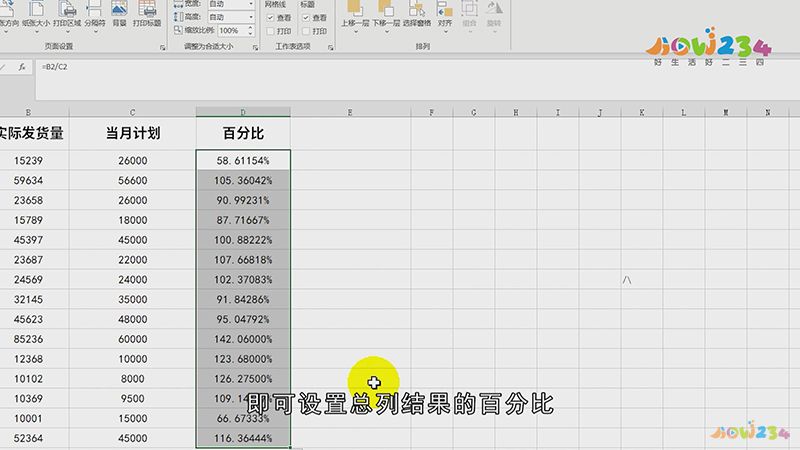Toggle gridlines view (查看) checkbox
800x450 pixels.
tap(270, 18)
